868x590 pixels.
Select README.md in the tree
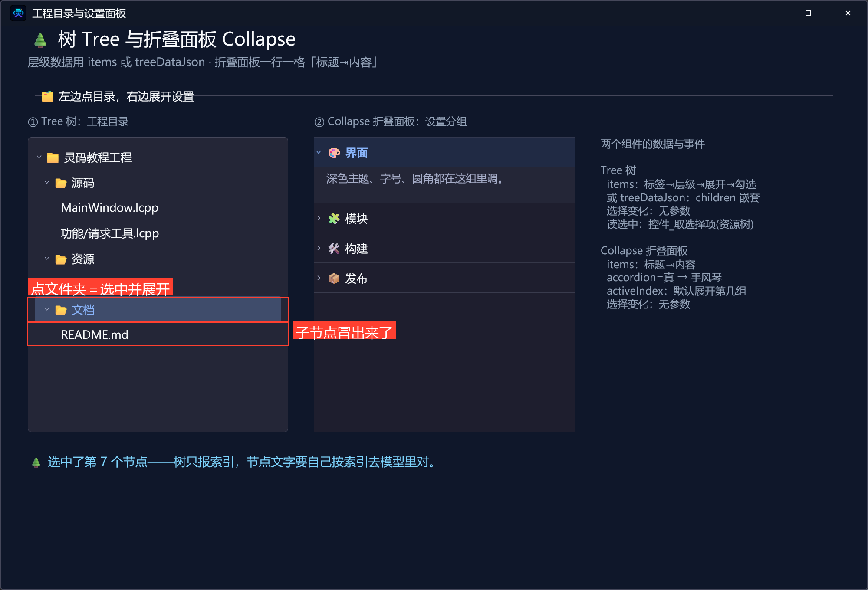(95, 335)
